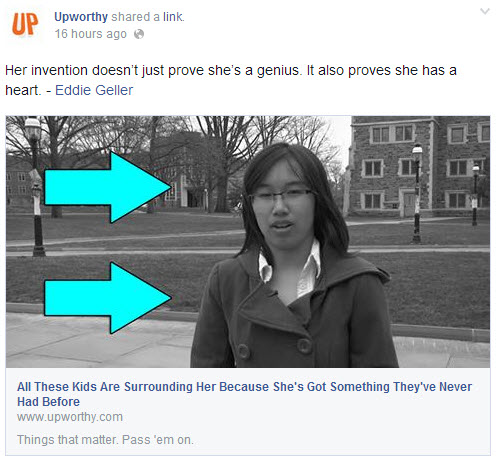
Task: Click the 'Had Before' headline second line
Action: (x=49, y=402)
